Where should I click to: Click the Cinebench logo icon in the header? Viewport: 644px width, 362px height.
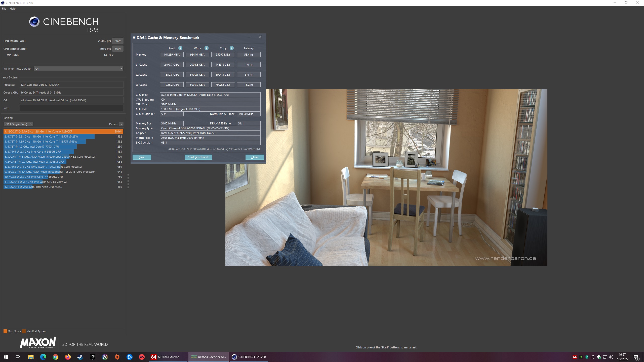[34, 22]
